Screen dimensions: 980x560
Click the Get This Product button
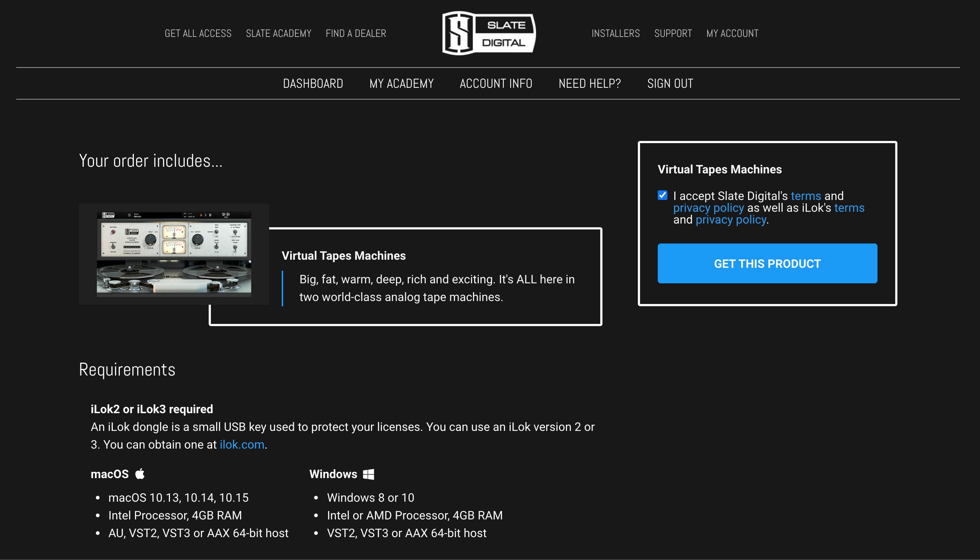coord(767,263)
